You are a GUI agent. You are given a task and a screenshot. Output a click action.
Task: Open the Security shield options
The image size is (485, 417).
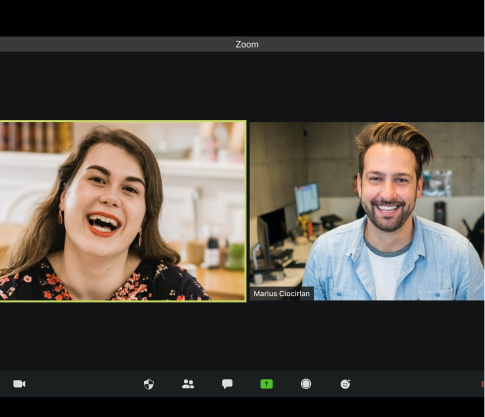(x=149, y=384)
